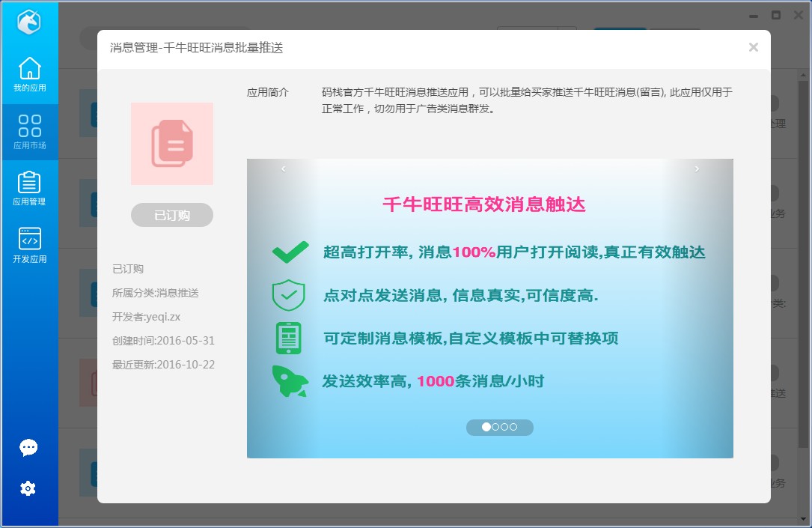Maximize the main window

tap(776, 16)
